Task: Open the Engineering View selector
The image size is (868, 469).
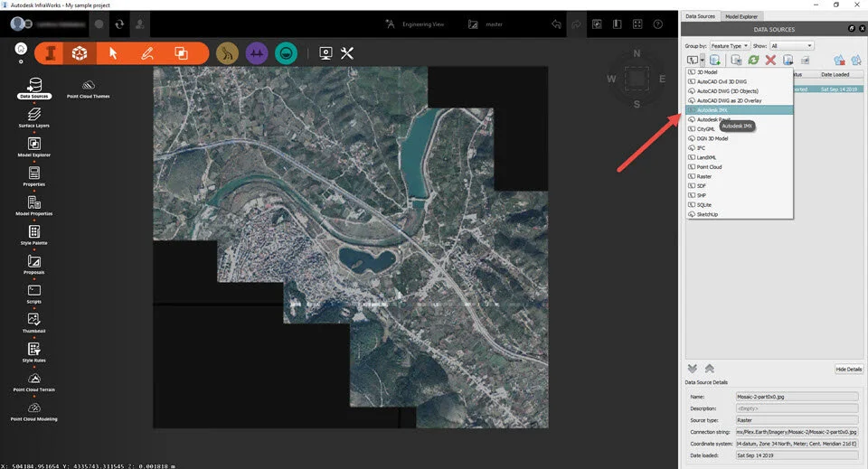Action: tap(415, 24)
